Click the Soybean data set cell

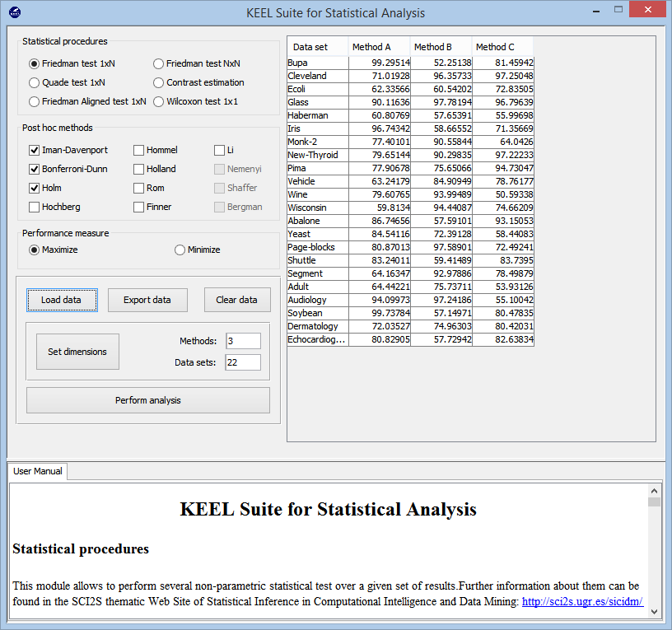pyautogui.click(x=318, y=313)
